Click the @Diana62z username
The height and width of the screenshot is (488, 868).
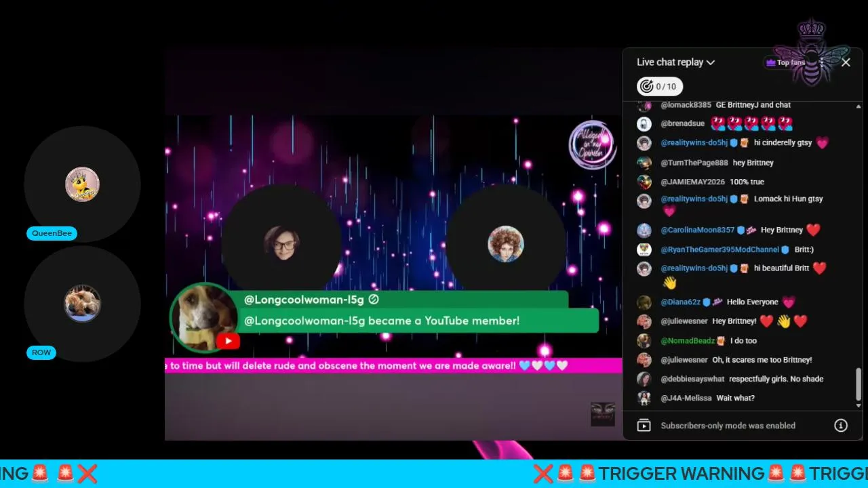[x=680, y=302]
